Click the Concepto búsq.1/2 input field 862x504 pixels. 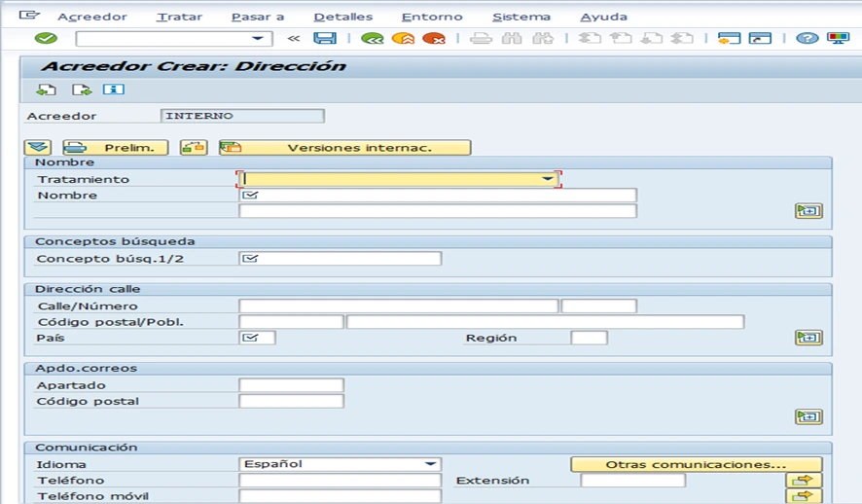click(x=340, y=258)
